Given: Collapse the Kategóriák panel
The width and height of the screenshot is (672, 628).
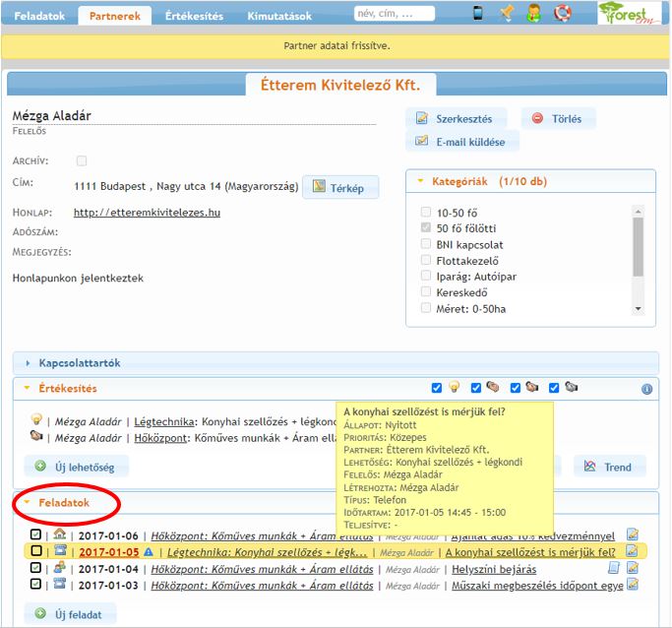Looking at the screenshot, I should [421, 181].
